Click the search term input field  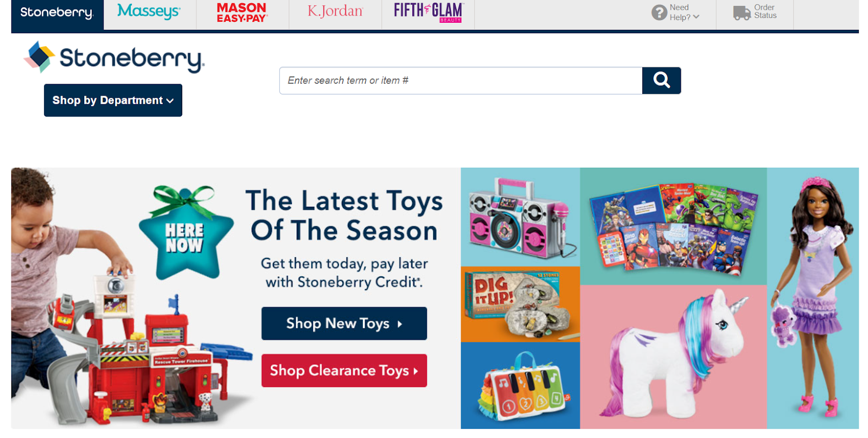coord(461,80)
